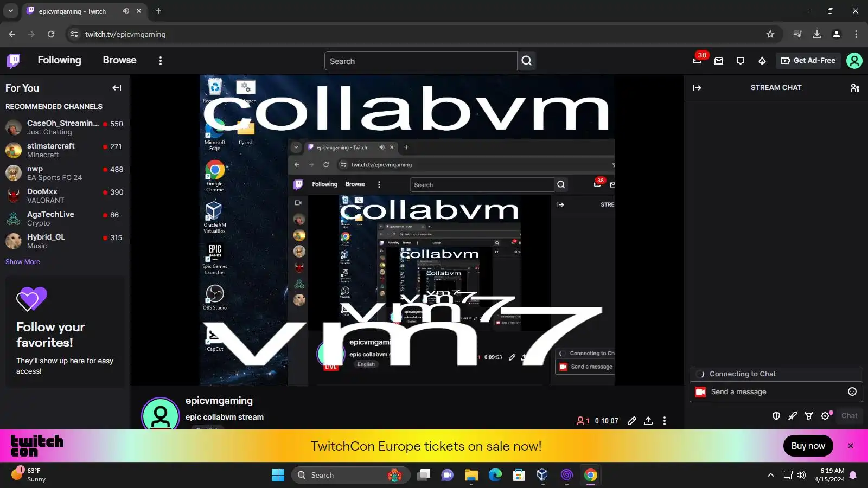The width and height of the screenshot is (868, 488).
Task: Open CaseOh_Streaming recommended channel
Action: click(x=65, y=127)
